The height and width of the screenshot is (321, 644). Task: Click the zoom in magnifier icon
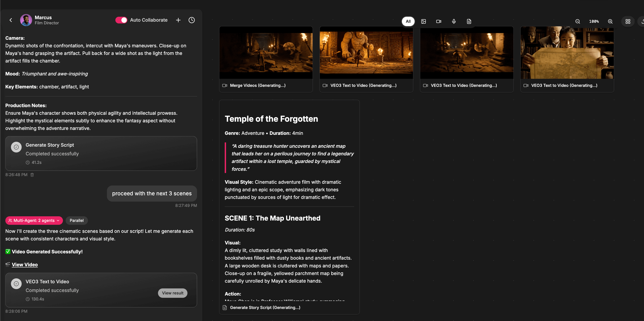[x=610, y=21]
